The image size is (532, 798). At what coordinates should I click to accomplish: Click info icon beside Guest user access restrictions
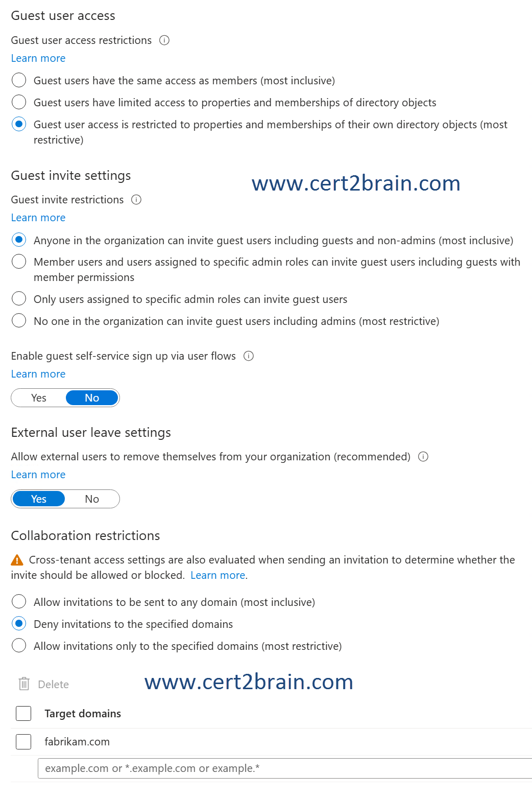tap(164, 40)
